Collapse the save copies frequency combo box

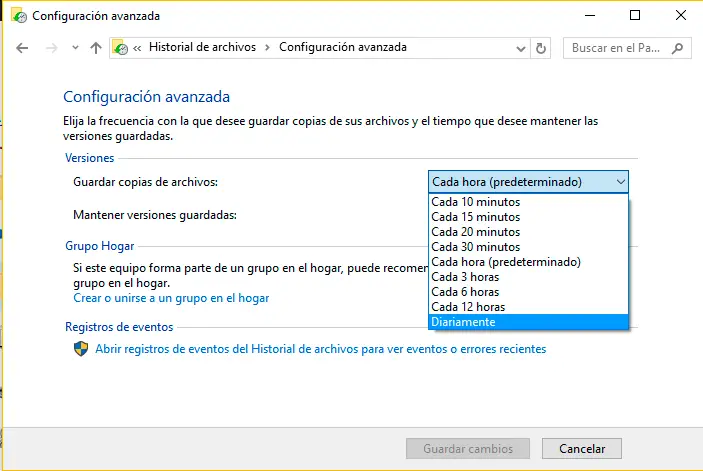(621, 181)
